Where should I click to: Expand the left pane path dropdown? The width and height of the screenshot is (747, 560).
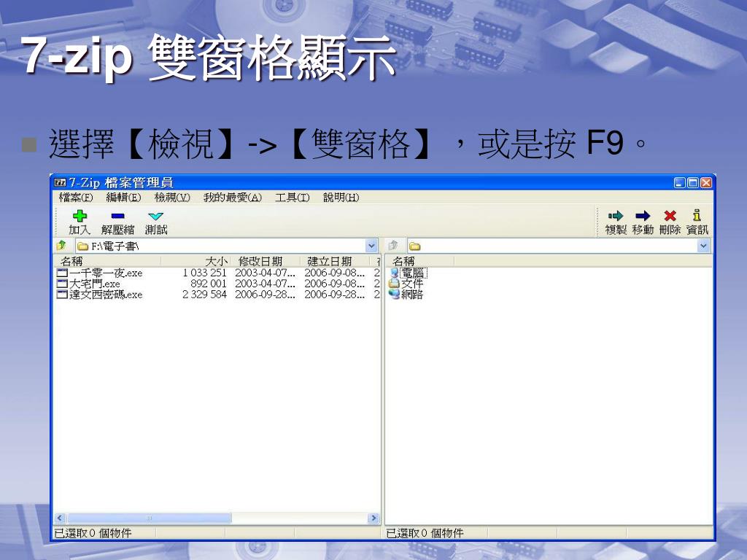click(371, 246)
